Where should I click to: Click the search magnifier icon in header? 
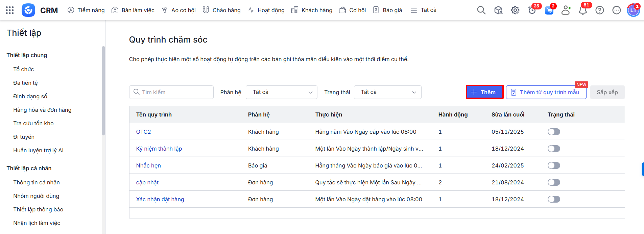click(481, 10)
